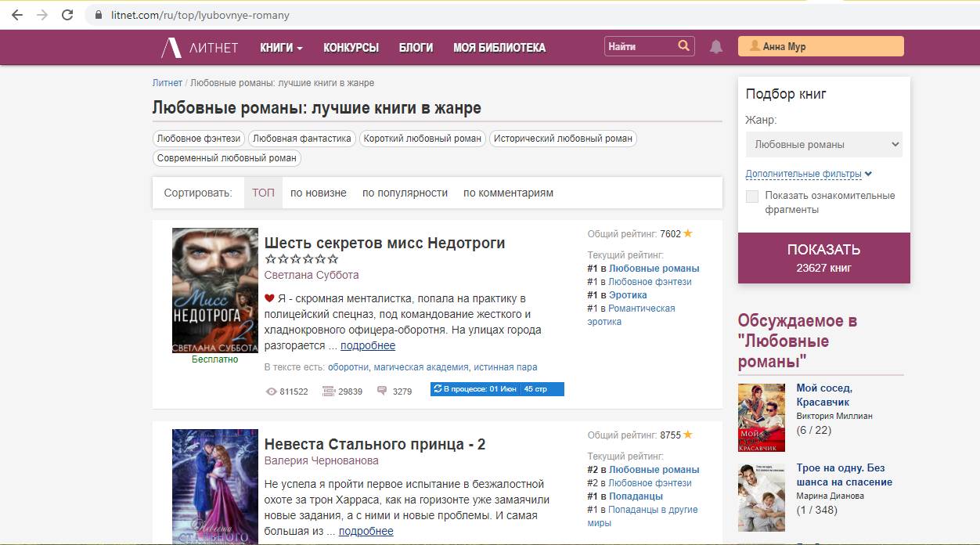Click the gold star beside rating 7602

pyautogui.click(x=688, y=233)
